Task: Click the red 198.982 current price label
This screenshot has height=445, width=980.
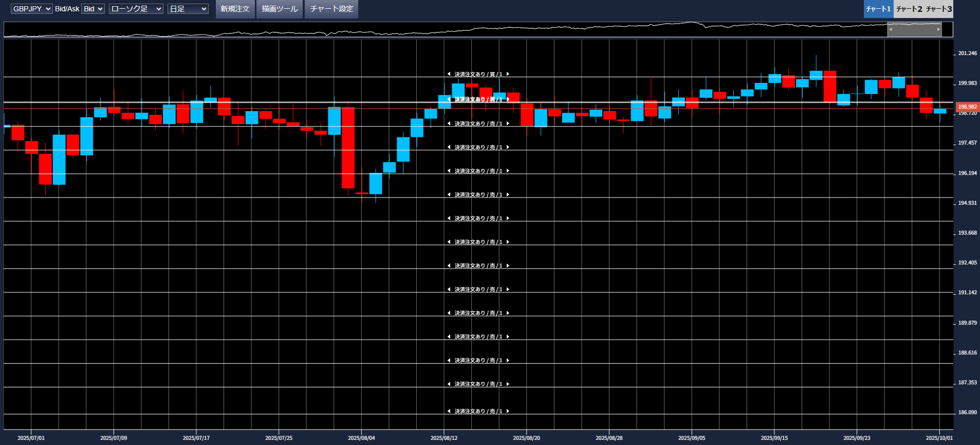Action: [967, 106]
